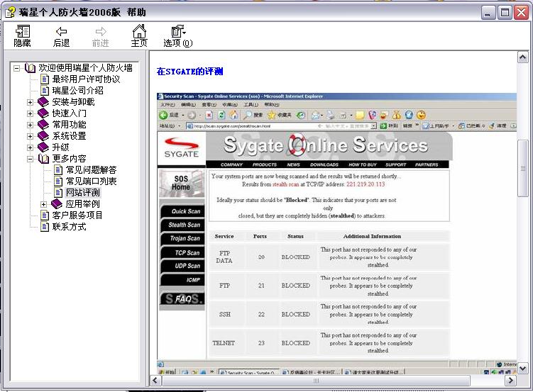Expand the 应用举例 topic
The height and width of the screenshot is (392, 533).
[43, 204]
